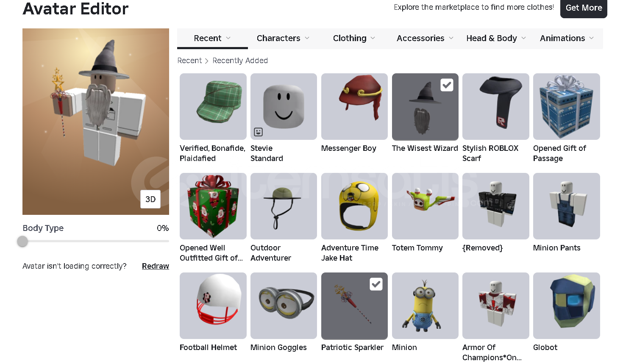Equip the Stylish ROBLOX Scarf
Image resolution: width=623 pixels, height=364 pixels.
pyautogui.click(x=495, y=106)
